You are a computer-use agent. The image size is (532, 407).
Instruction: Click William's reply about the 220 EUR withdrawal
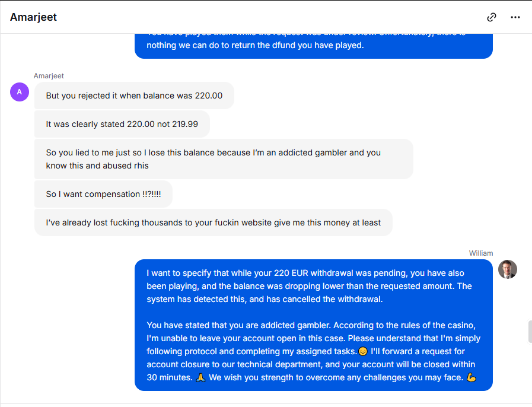(314, 325)
